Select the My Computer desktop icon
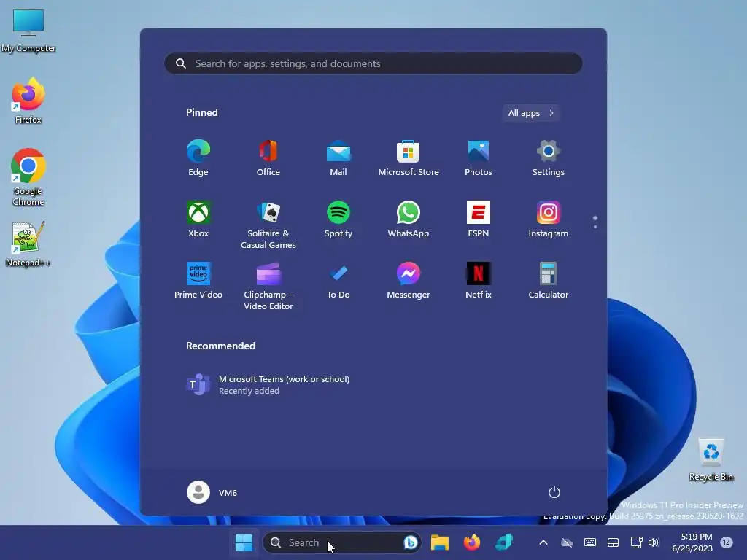747x560 pixels. [28, 31]
